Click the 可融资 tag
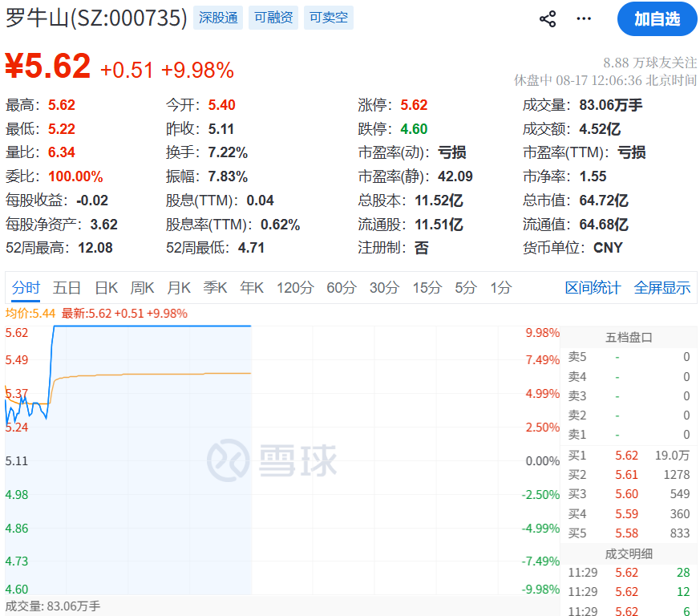Screen dimensions: 700x616 click(x=273, y=18)
